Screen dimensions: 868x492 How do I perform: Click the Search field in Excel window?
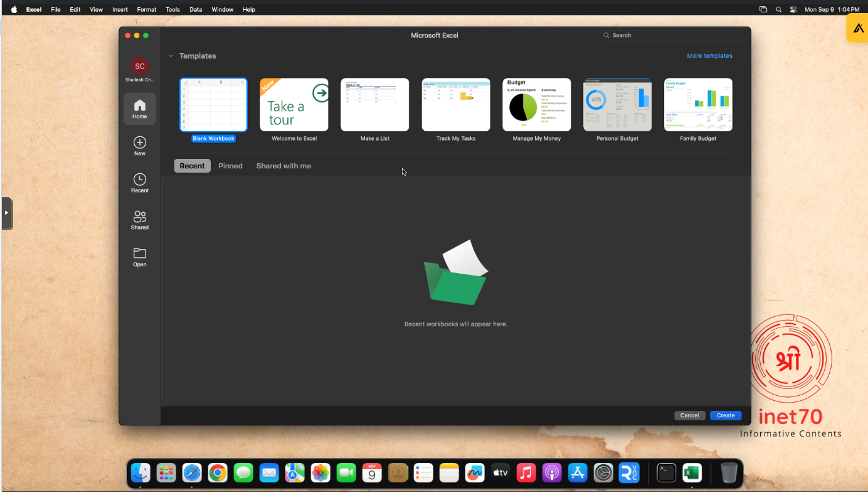pyautogui.click(x=673, y=35)
